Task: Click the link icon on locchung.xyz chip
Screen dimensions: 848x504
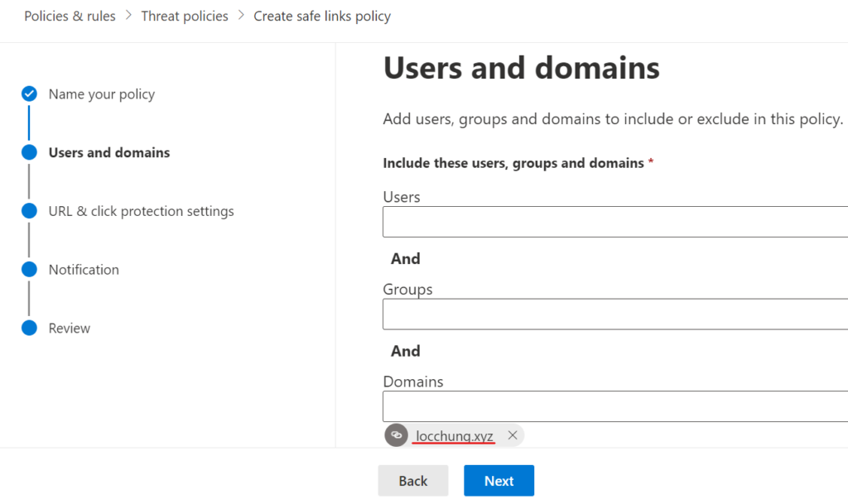Action: (397, 434)
